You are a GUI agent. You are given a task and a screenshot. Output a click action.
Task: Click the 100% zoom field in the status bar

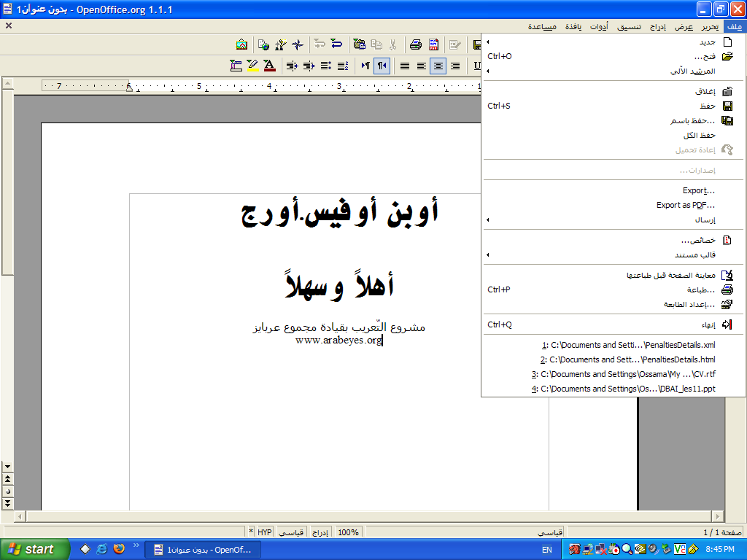pos(349,532)
